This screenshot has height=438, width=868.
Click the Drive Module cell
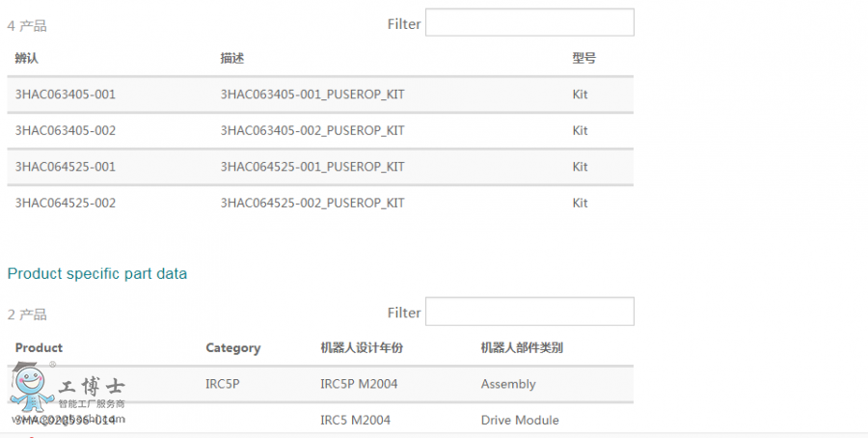click(x=519, y=420)
